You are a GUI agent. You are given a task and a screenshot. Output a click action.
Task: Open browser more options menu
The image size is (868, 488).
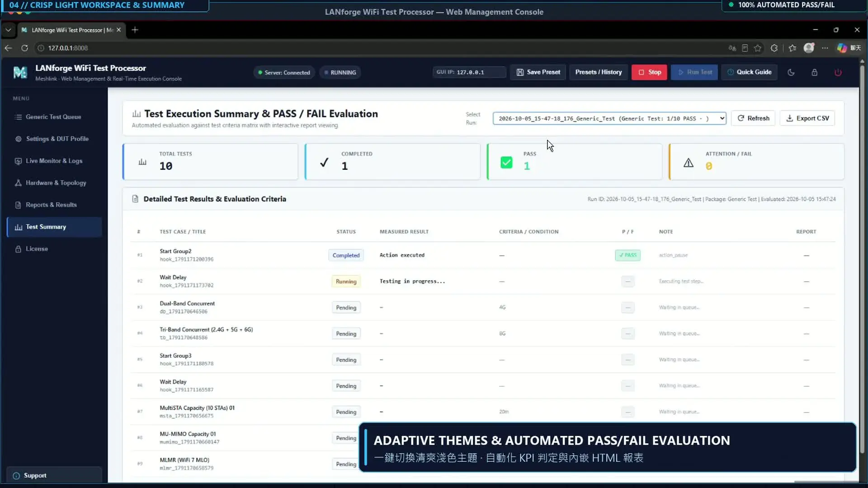point(825,48)
